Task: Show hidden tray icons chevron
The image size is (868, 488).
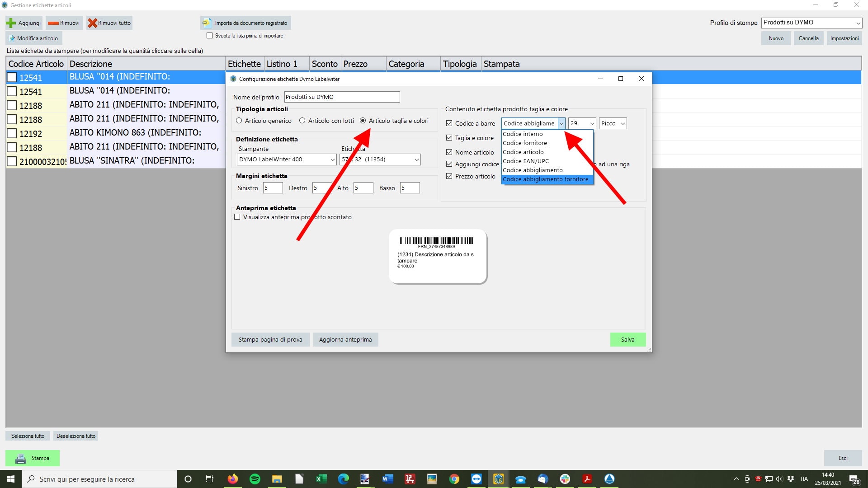Action: click(x=736, y=479)
